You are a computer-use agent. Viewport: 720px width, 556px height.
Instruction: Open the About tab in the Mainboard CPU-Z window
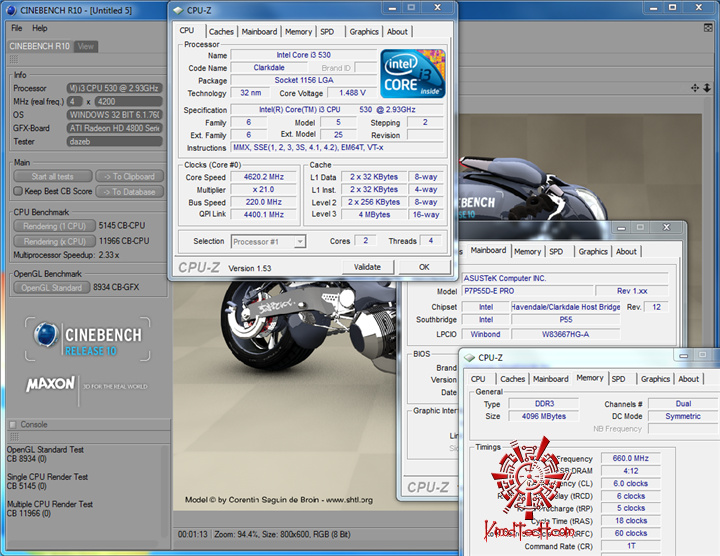pos(626,252)
